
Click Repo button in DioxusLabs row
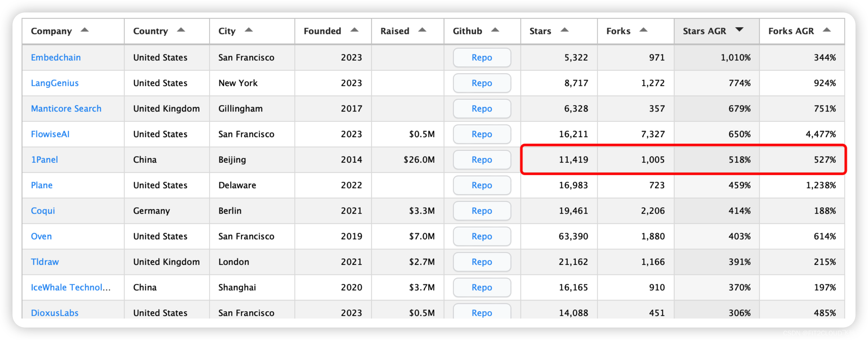[x=482, y=312]
